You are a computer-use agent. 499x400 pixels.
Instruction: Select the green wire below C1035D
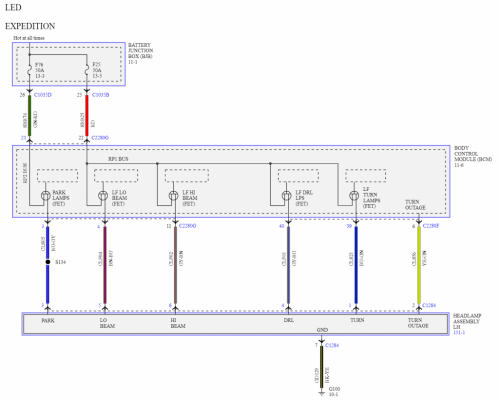click(x=30, y=115)
